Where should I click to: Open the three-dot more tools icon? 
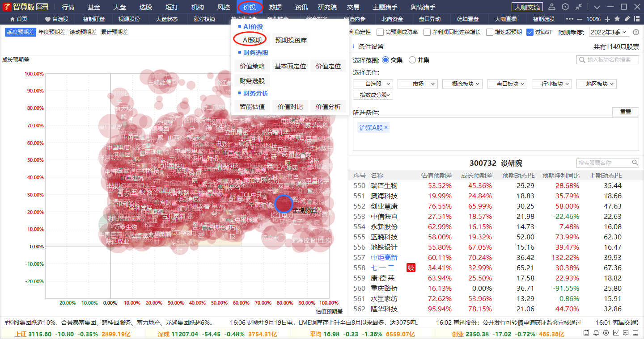(569, 19)
